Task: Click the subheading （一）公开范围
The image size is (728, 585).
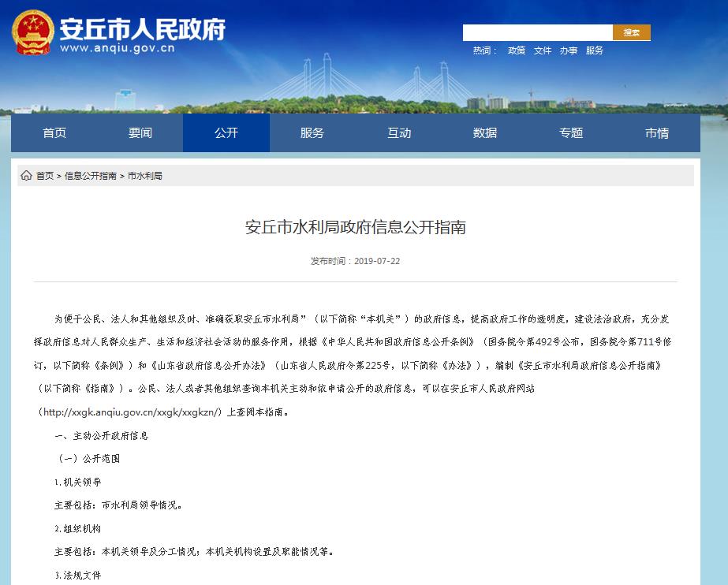Action: 88,459
